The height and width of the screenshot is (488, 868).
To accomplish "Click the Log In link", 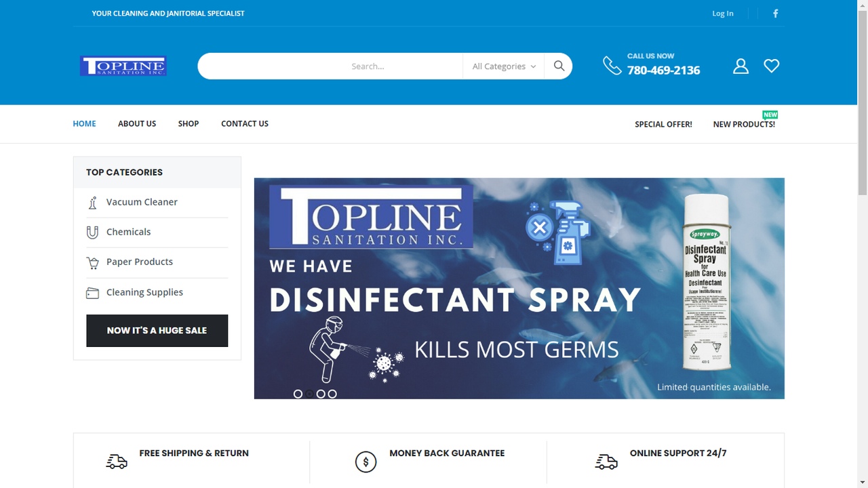I will pyautogui.click(x=723, y=14).
